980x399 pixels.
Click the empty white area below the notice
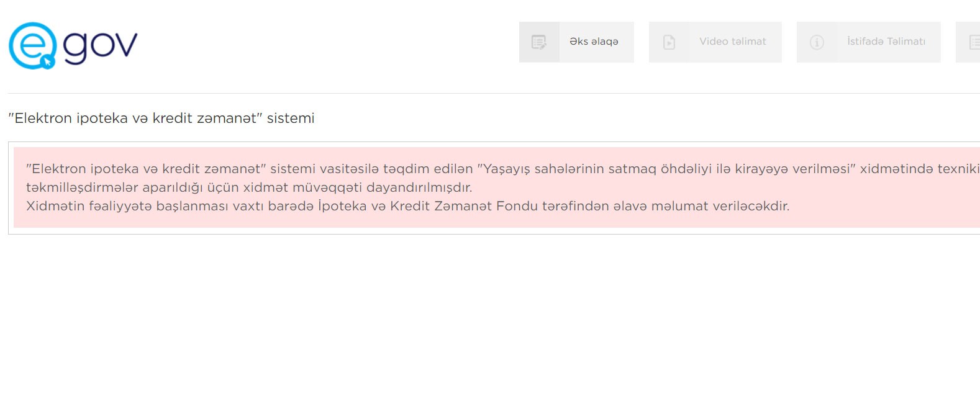click(x=491, y=316)
